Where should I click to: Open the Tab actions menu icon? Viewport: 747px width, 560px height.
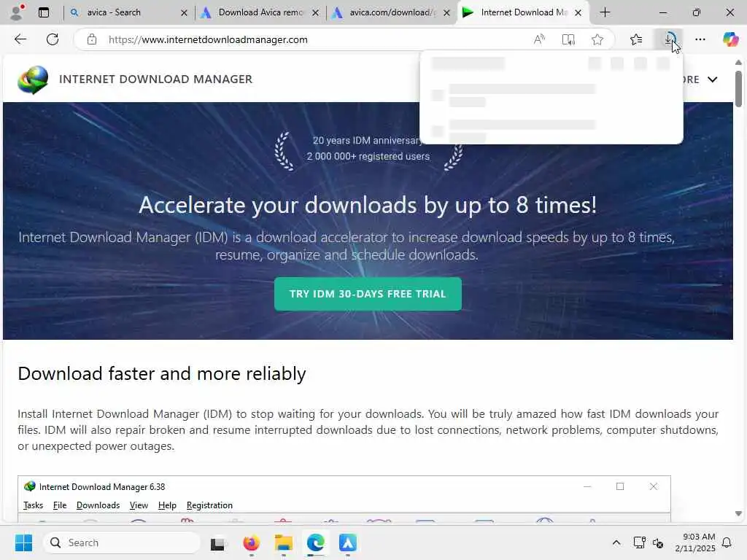coord(43,12)
